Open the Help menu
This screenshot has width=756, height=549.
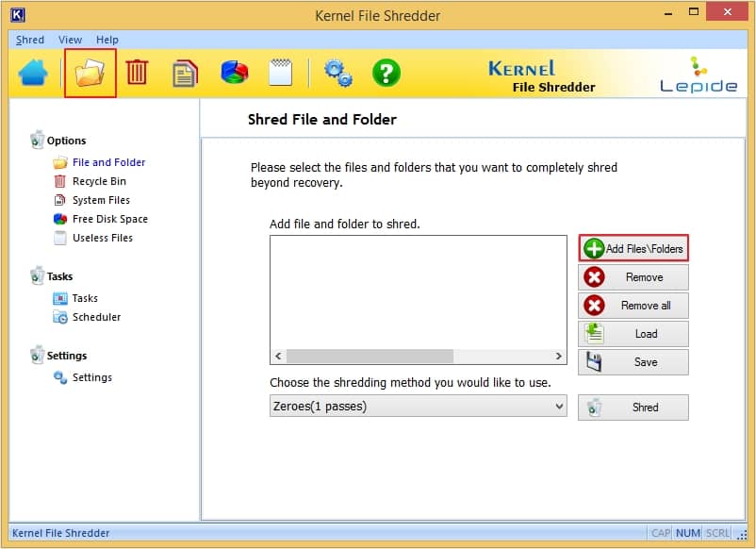[107, 40]
